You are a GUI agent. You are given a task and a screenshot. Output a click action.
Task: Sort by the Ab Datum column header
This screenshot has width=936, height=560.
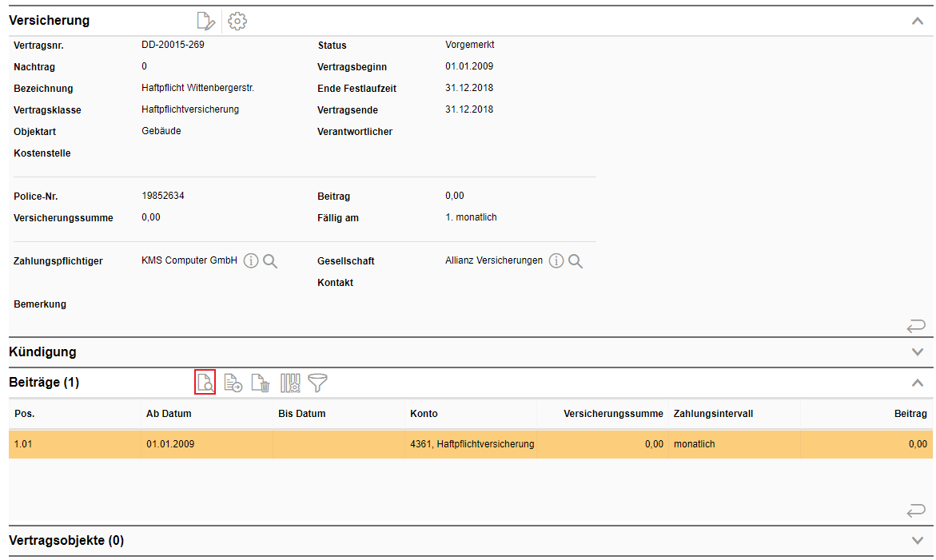tap(169, 414)
